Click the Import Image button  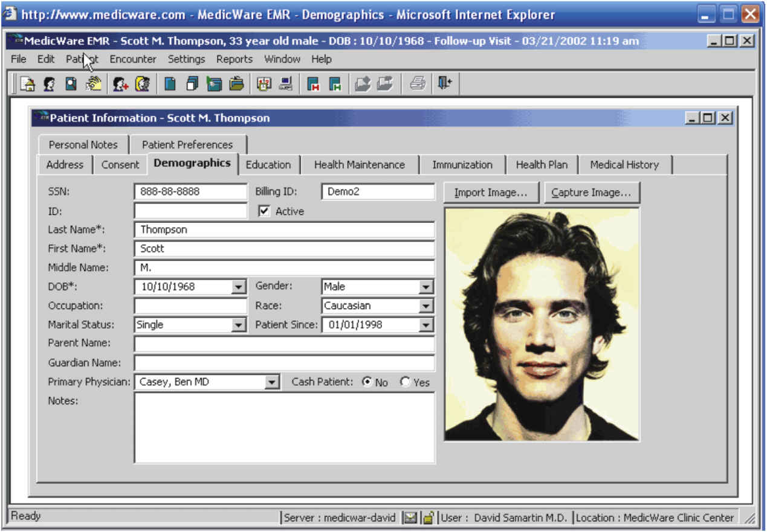(x=491, y=193)
